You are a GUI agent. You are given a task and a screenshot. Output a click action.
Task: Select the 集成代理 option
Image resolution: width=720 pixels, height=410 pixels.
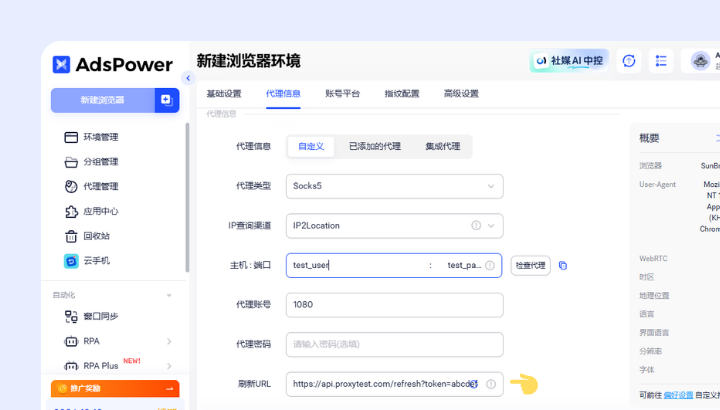(443, 146)
